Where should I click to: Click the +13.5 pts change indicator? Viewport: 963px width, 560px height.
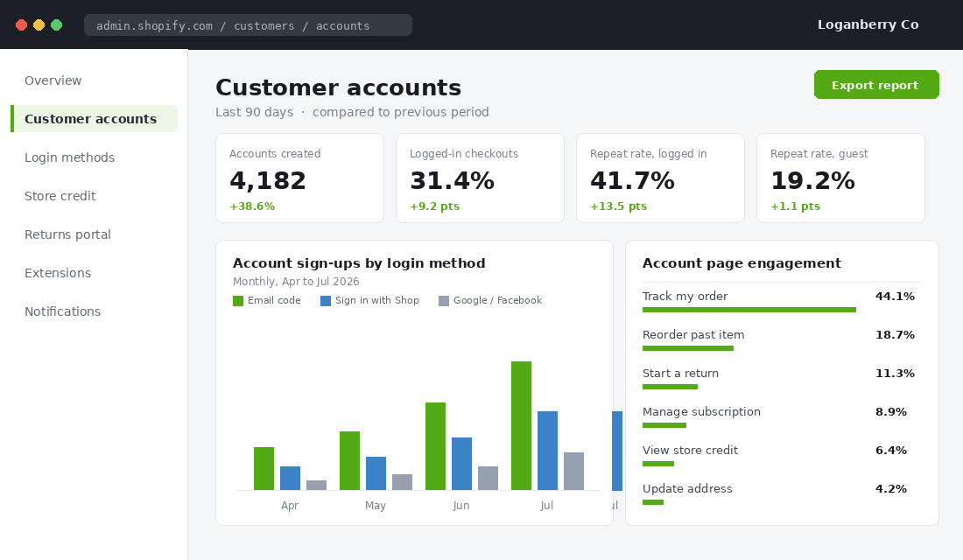point(618,206)
